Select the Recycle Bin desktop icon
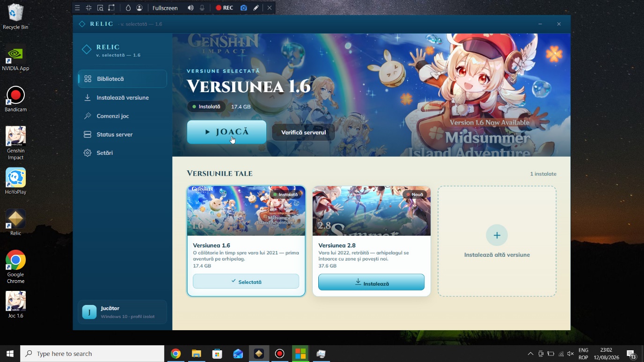 15,17
